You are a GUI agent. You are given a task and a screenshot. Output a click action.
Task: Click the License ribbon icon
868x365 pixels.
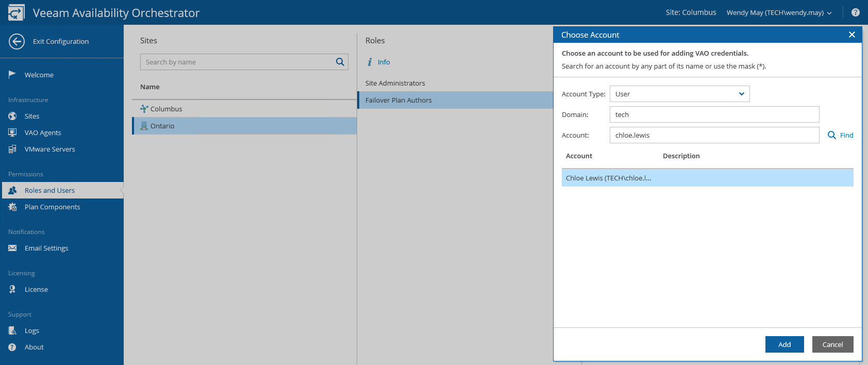pos(12,289)
